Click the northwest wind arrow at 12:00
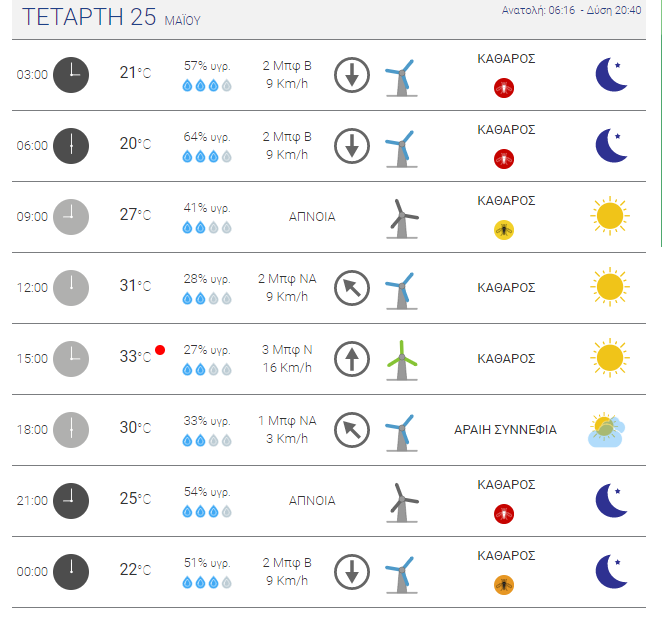 pos(352,288)
